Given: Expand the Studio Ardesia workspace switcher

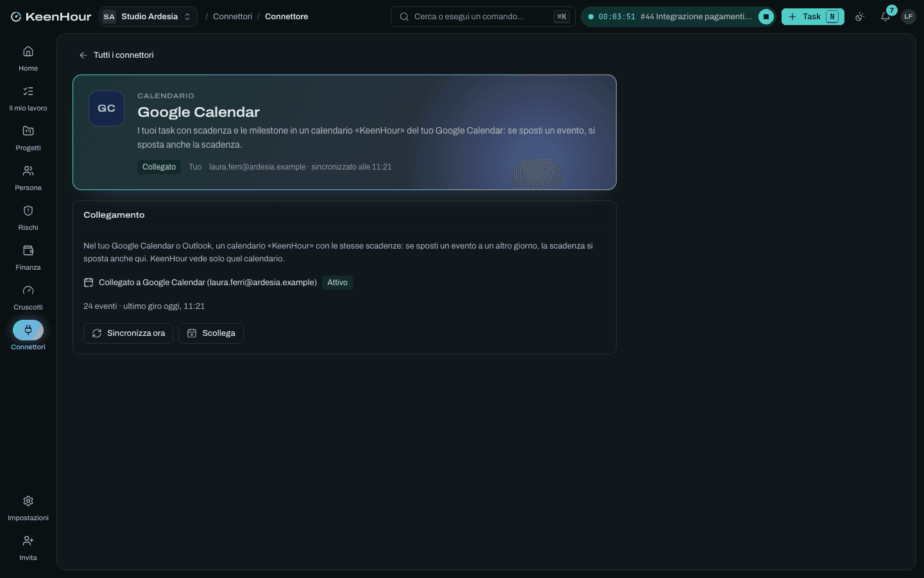Looking at the screenshot, I should click(148, 17).
